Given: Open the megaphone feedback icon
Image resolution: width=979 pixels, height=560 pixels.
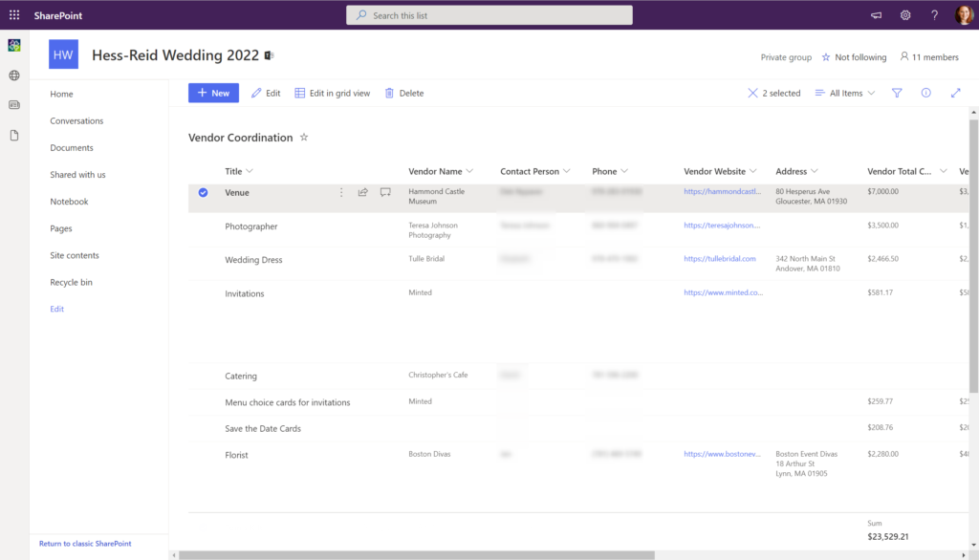Looking at the screenshot, I should click(x=876, y=15).
